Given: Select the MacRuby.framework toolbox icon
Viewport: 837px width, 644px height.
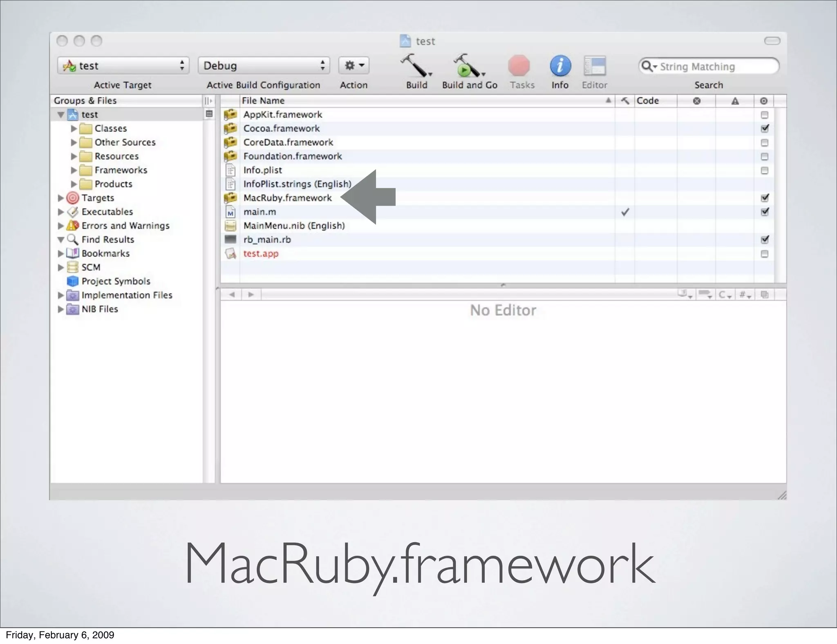Looking at the screenshot, I should pyautogui.click(x=231, y=198).
